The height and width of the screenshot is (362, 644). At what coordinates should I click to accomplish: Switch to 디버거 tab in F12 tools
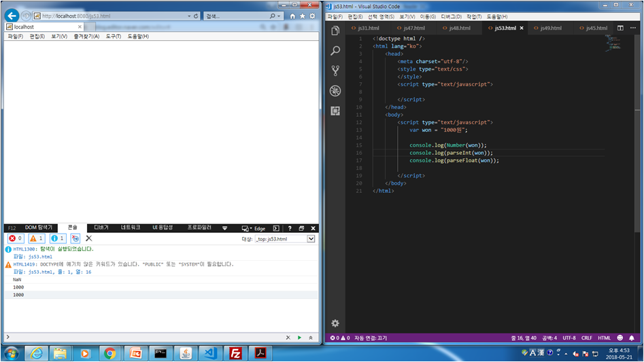tap(101, 228)
